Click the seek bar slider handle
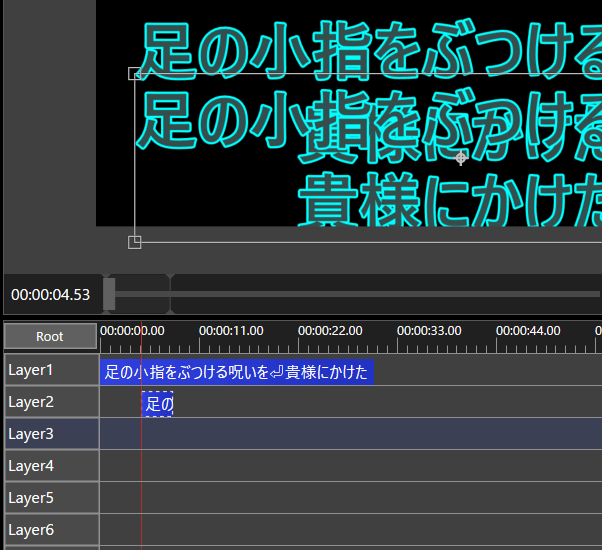Viewport: 602px width, 550px height. (x=109, y=294)
